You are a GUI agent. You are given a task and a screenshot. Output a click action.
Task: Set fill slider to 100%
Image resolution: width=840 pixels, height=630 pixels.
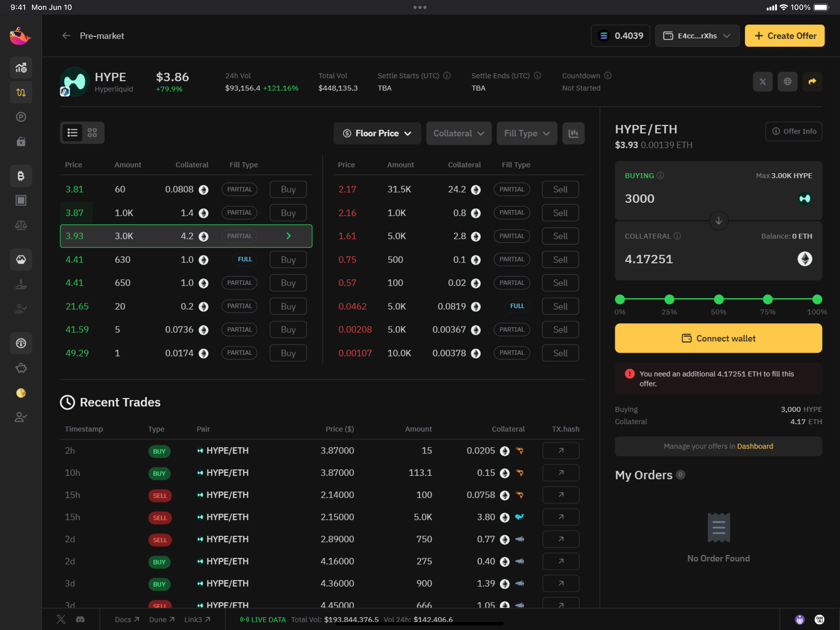coord(817,299)
